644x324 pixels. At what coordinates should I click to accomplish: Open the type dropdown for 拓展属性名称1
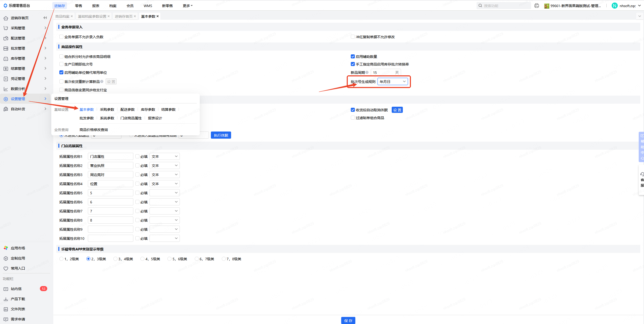click(x=164, y=157)
